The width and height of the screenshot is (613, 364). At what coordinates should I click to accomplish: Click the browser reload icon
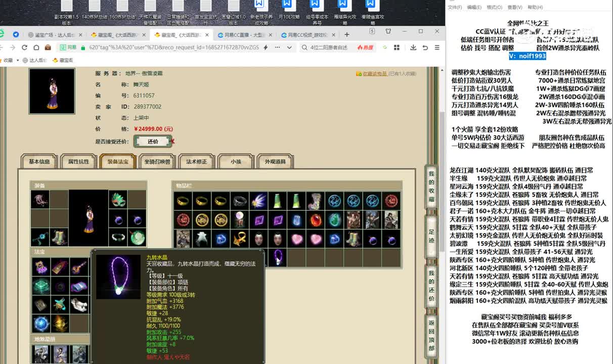(x=24, y=48)
